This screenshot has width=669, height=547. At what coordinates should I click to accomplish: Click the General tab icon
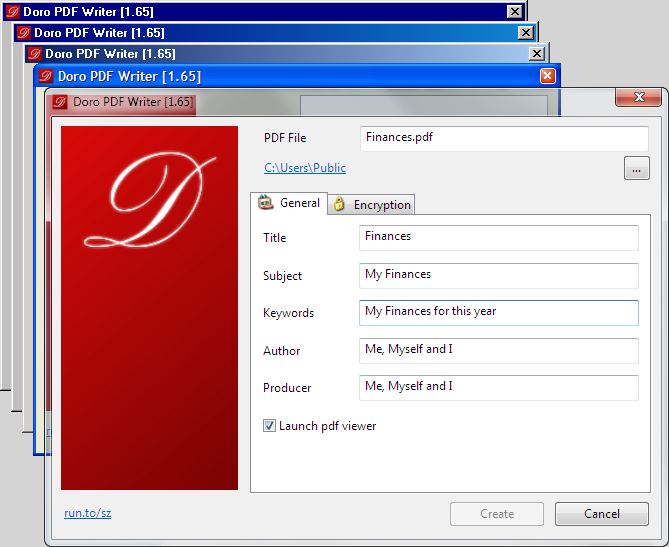[266, 202]
